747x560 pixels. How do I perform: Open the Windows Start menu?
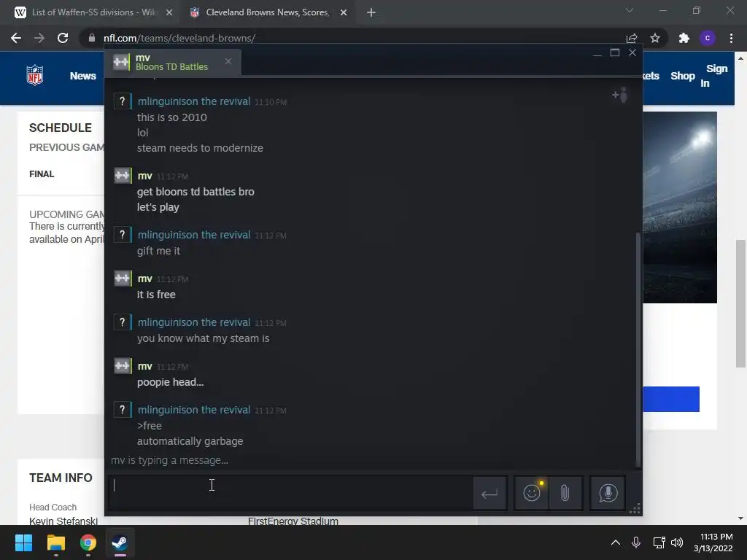pyautogui.click(x=23, y=542)
